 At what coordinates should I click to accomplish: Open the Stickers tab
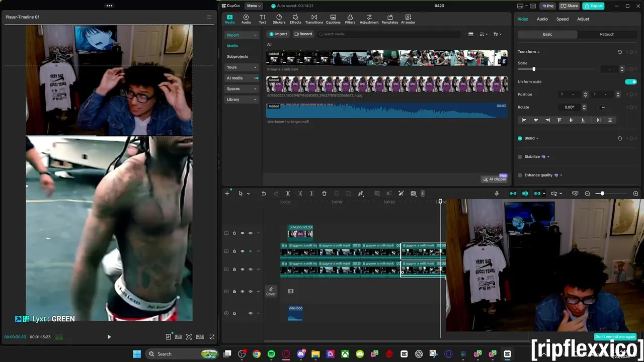click(279, 19)
